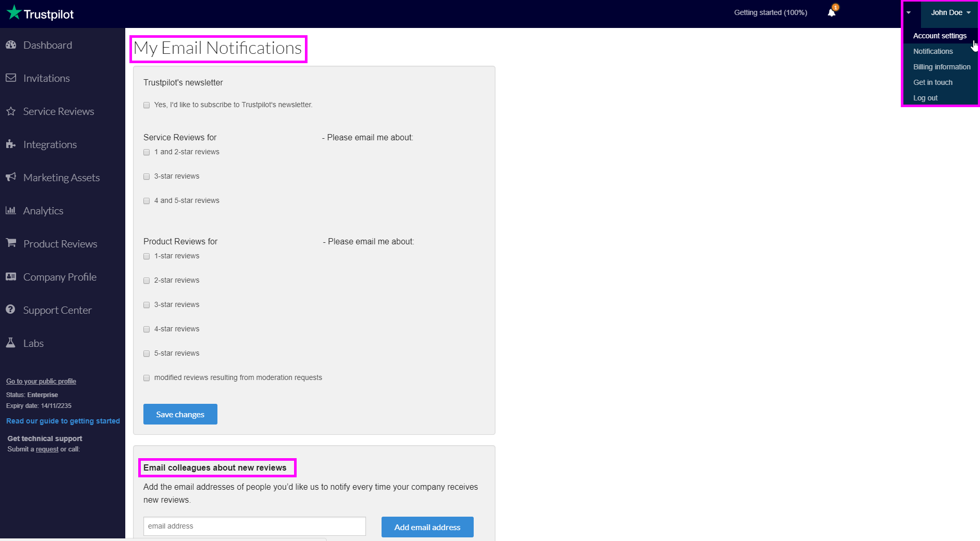Click Status: Enterprise text
The height and width of the screenshot is (541, 980).
32,395
